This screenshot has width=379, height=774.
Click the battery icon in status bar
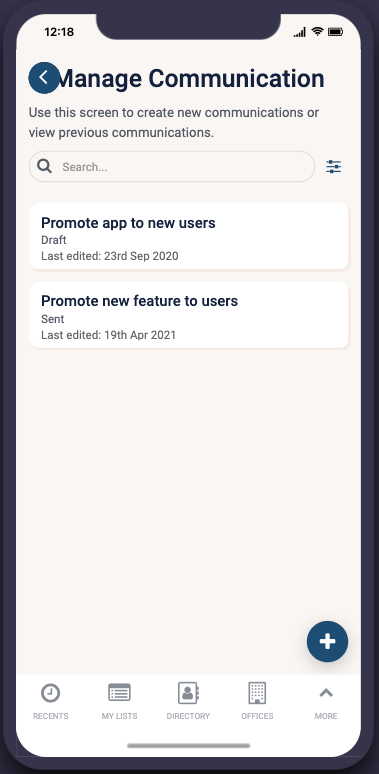[336, 32]
